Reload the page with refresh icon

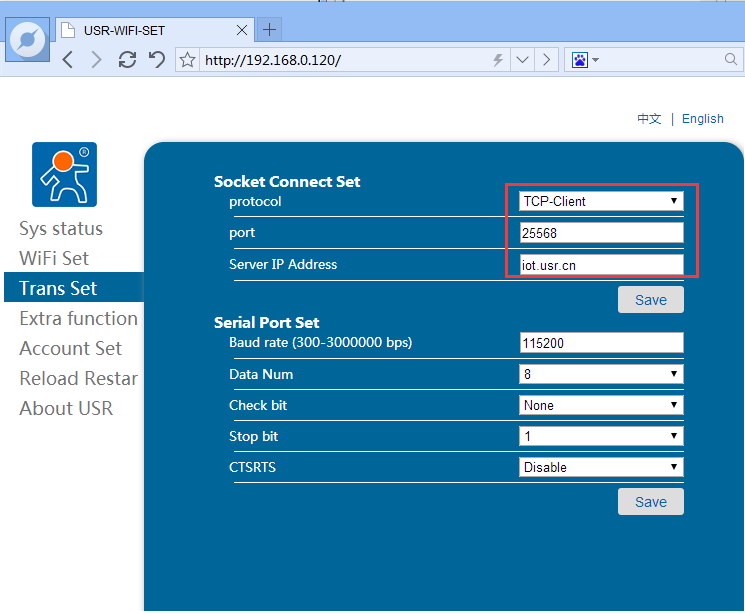[x=127, y=60]
